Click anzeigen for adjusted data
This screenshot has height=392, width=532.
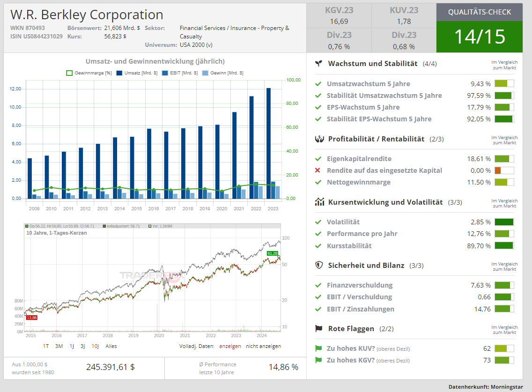pyautogui.click(x=230, y=346)
